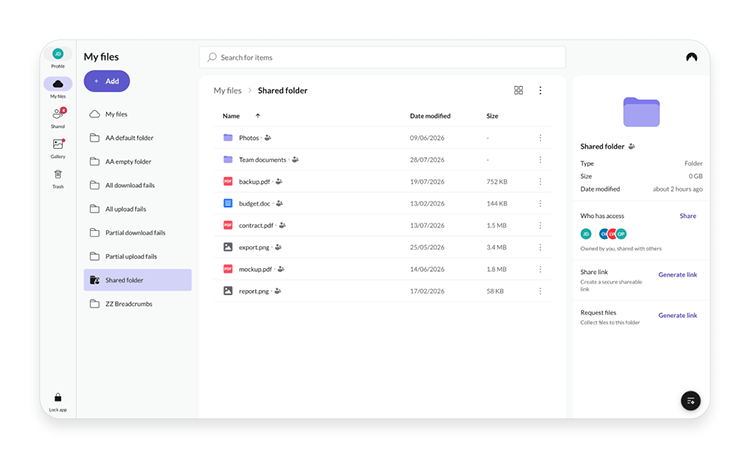The height and width of the screenshot is (459, 750).
Task: Open the AA empty folder
Action: 138,162
